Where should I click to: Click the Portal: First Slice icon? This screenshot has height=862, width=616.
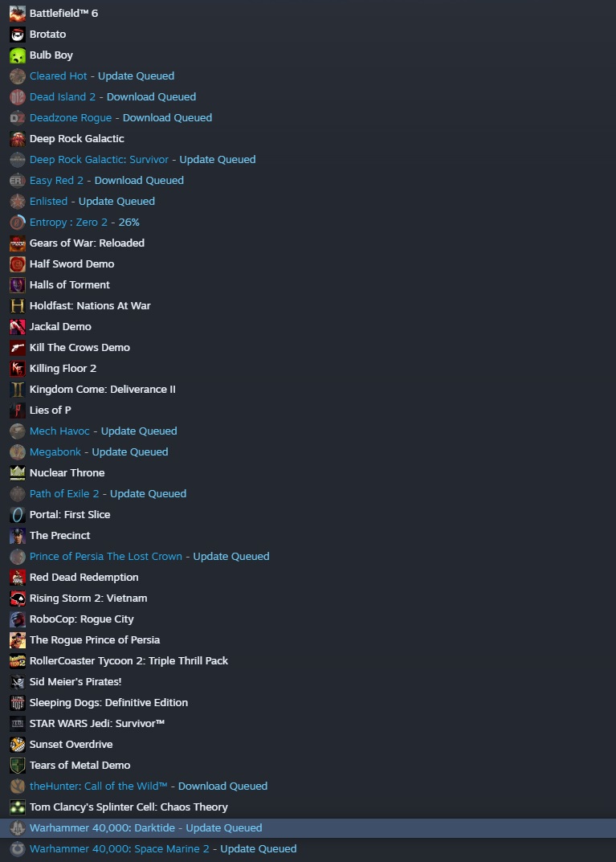pyautogui.click(x=18, y=515)
